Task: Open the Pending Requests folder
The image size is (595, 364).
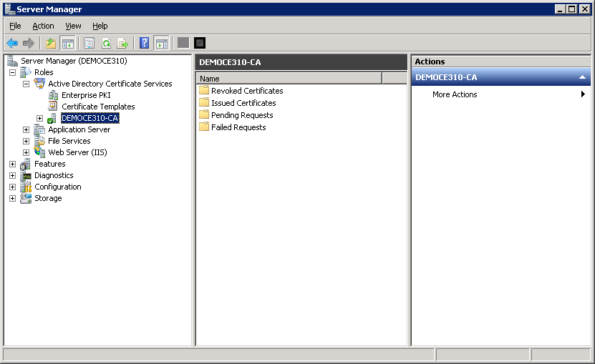Action: pos(242,115)
